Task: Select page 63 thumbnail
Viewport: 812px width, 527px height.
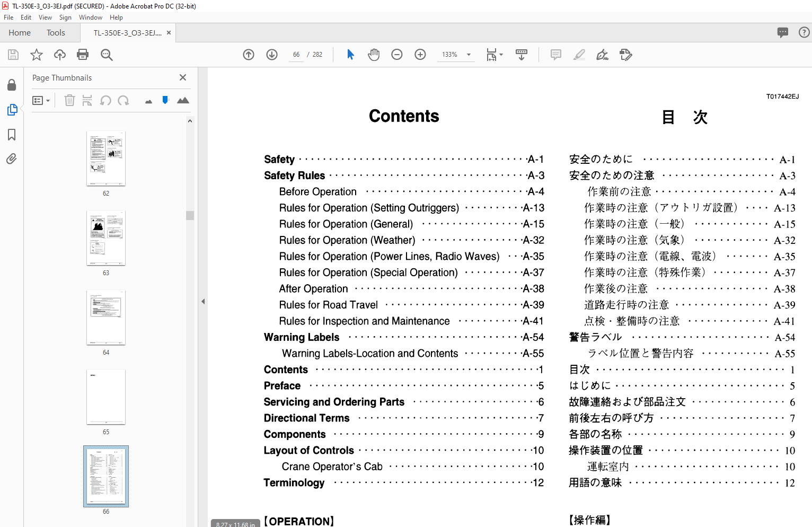Action: 106,238
